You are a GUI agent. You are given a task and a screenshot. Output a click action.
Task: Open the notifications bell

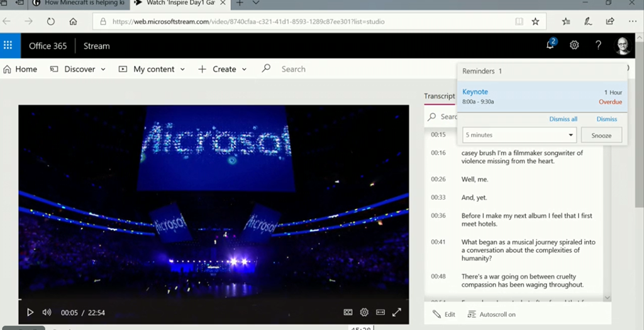pyautogui.click(x=550, y=45)
